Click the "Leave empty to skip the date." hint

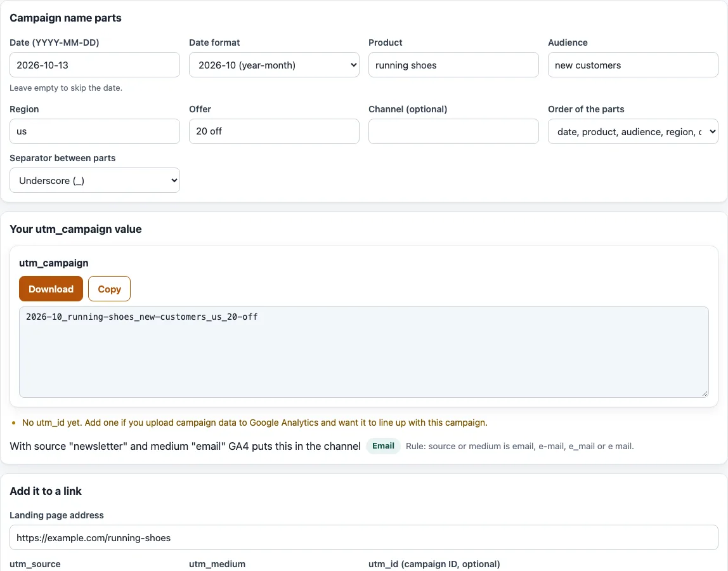tap(66, 88)
